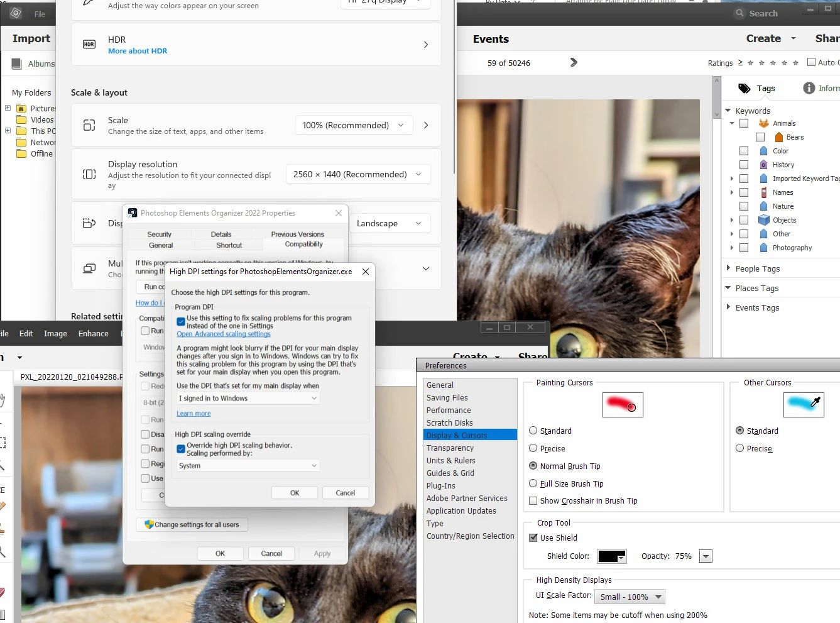The image size is (840, 623).
Task: Click the Nature keyword tag icon
Action: tap(764, 206)
